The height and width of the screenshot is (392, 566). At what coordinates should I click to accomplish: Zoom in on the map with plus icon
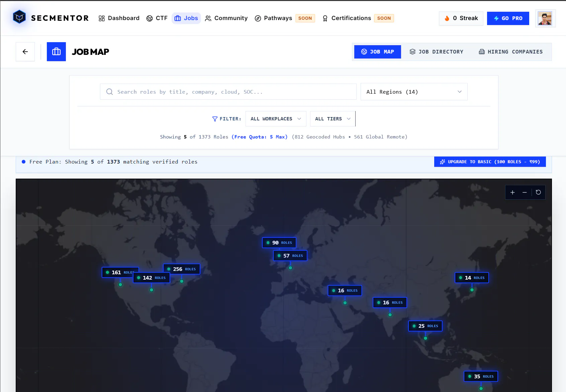[x=512, y=192]
